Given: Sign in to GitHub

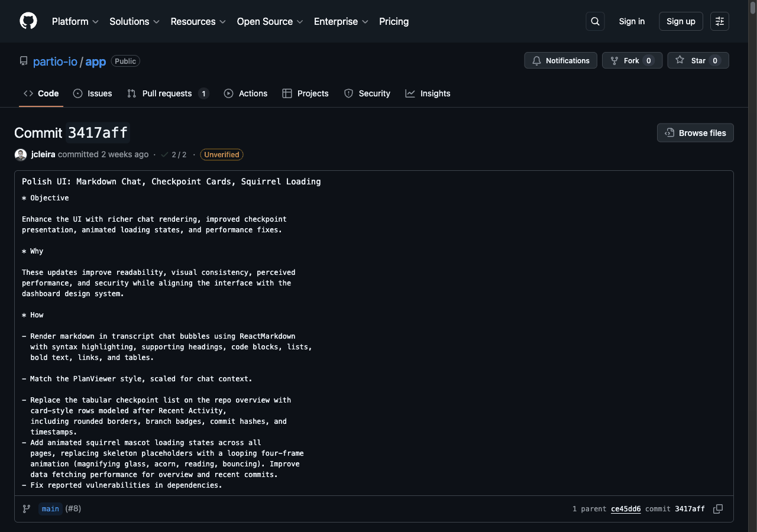Looking at the screenshot, I should (632, 21).
